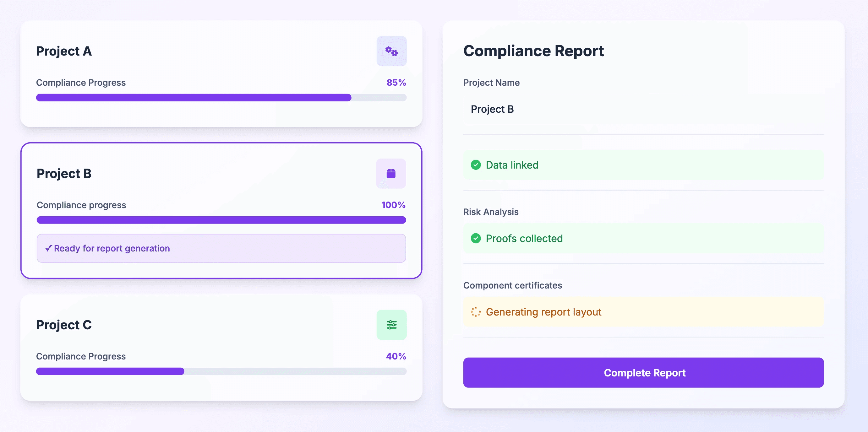The image size is (868, 432).
Task: Click the package icon on Project B
Action: click(x=391, y=173)
